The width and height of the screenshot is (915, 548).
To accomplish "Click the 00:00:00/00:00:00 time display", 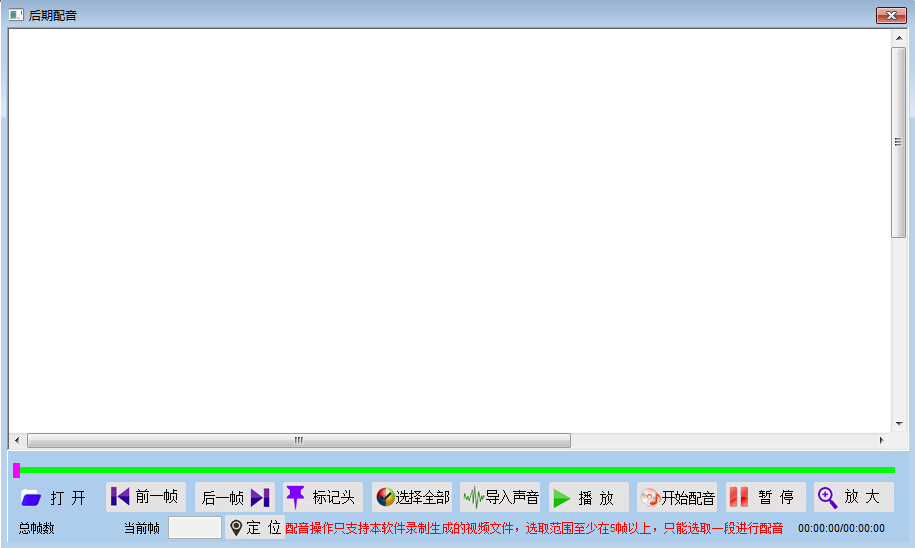I will coord(841,528).
